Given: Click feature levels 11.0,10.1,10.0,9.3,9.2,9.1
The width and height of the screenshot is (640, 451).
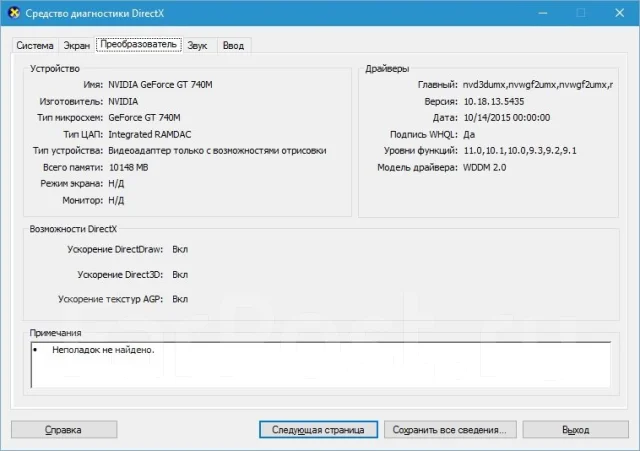Looking at the screenshot, I should [520, 151].
